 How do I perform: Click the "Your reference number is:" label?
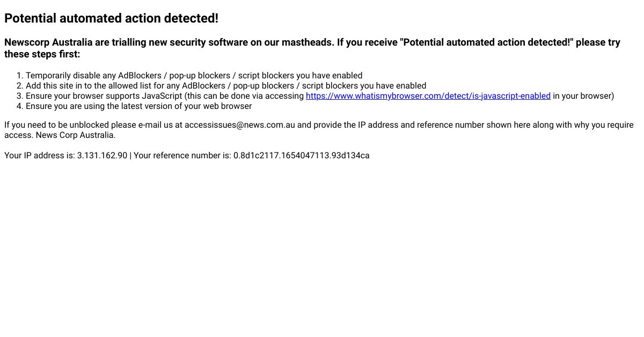182,156
